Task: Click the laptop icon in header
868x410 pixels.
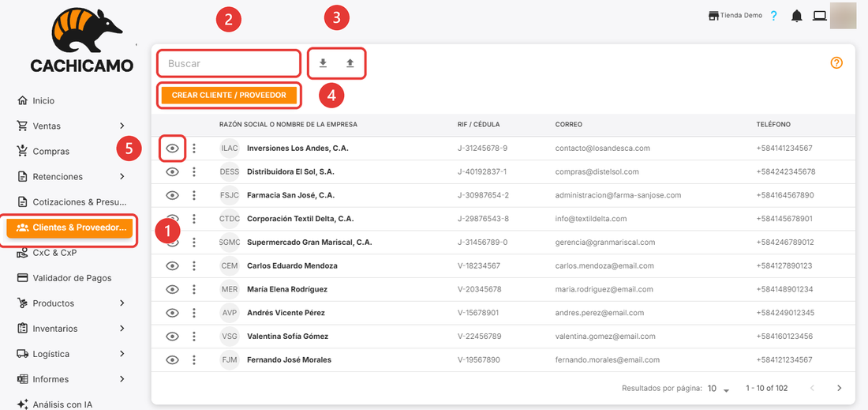Action: coord(819,16)
